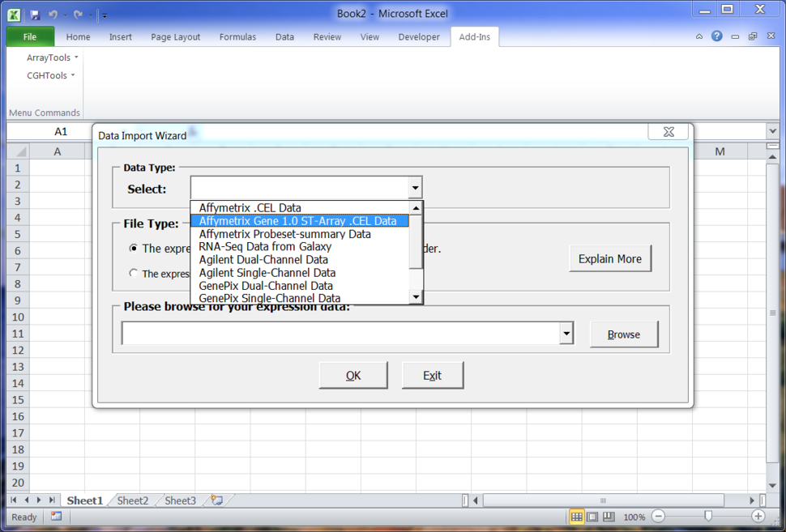Select the second File Type radio button
The image size is (786, 532).
coord(134,273)
